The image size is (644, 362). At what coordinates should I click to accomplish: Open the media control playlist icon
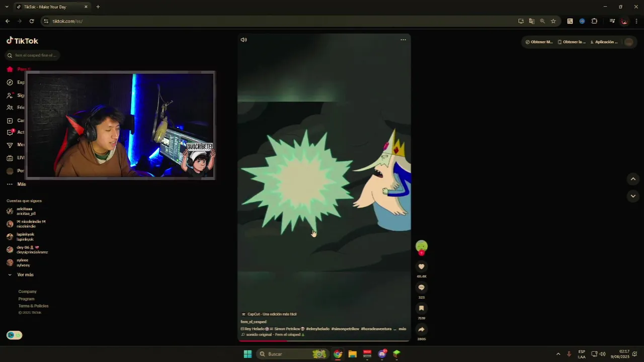[x=612, y=21]
